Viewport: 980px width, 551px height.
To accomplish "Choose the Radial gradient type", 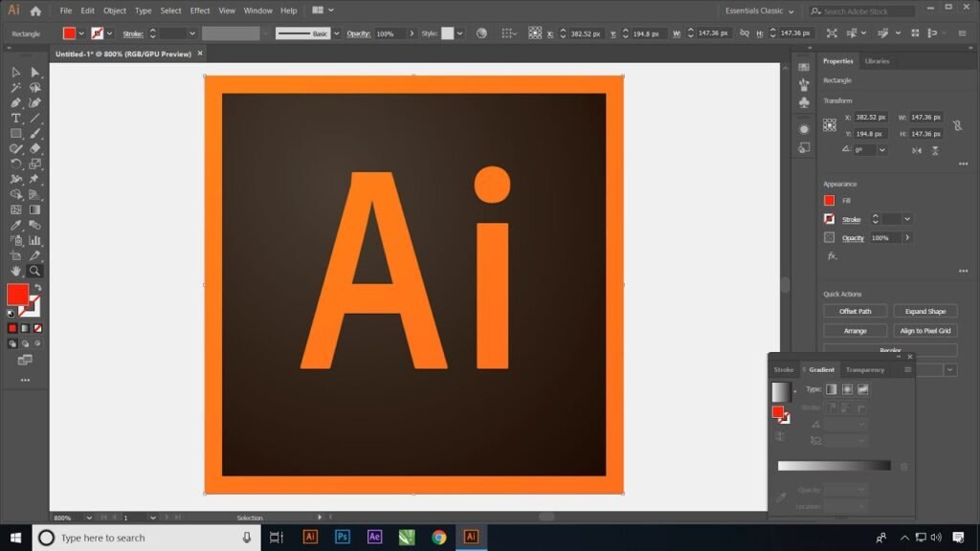I will [847, 389].
